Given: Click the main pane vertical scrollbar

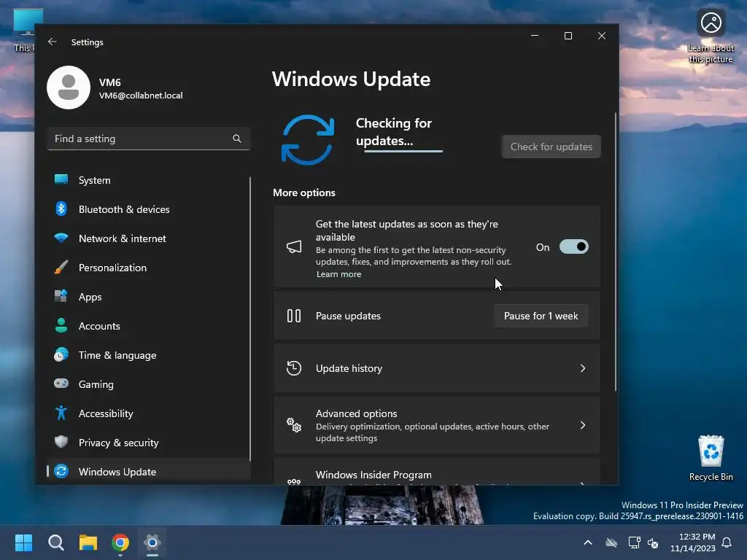Looking at the screenshot, I should (615, 252).
